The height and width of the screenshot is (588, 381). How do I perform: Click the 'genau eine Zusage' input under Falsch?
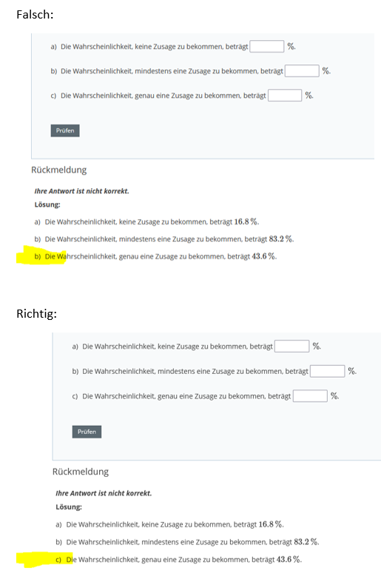coord(285,96)
